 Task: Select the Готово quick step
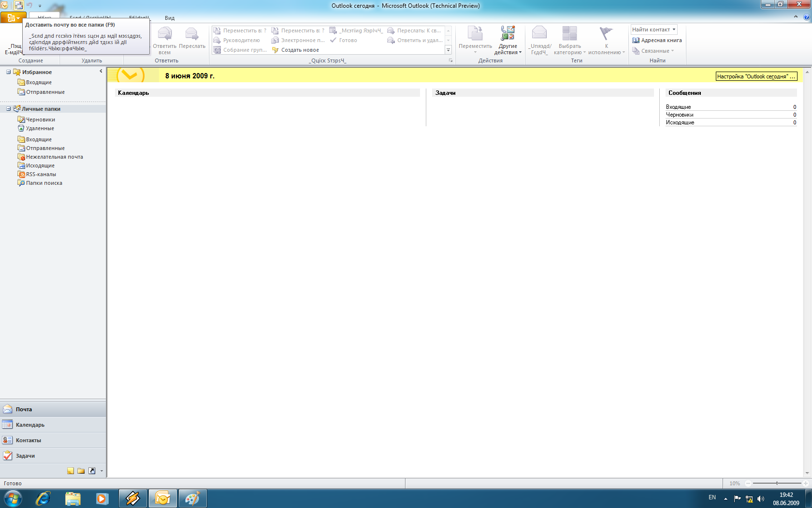(343, 40)
